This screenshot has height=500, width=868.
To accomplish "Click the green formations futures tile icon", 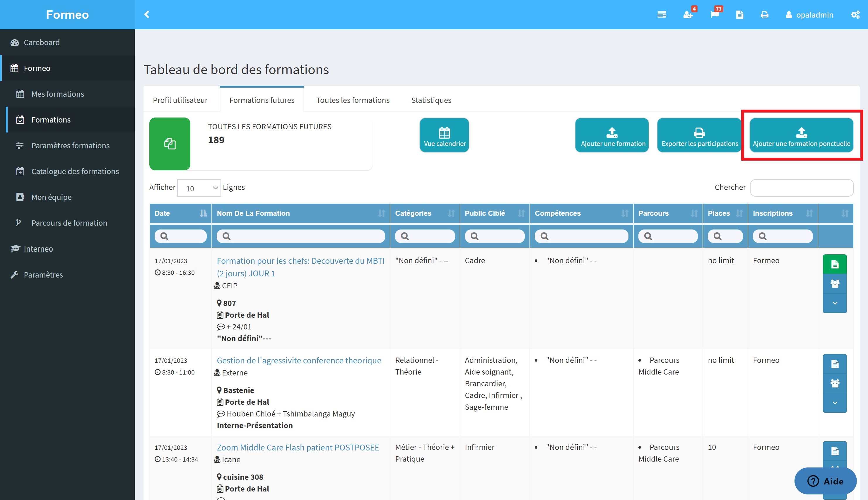I will coord(170,144).
